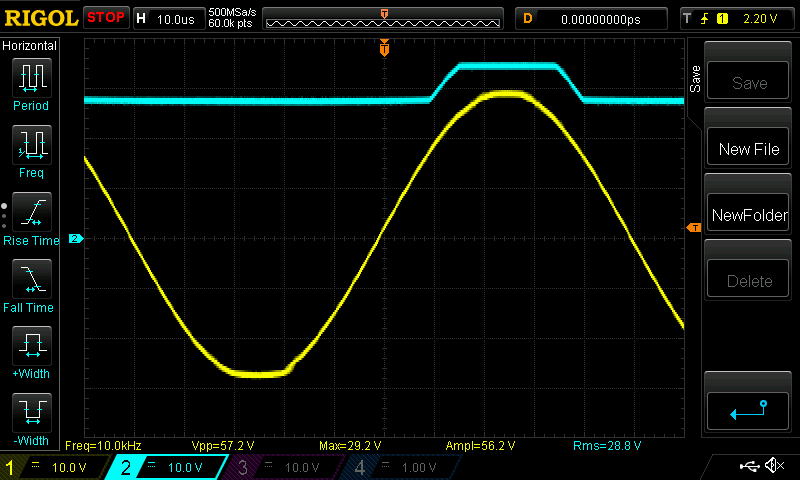This screenshot has height=480, width=800.
Task: Select the Fall Time measurement icon
Action: 32,279
